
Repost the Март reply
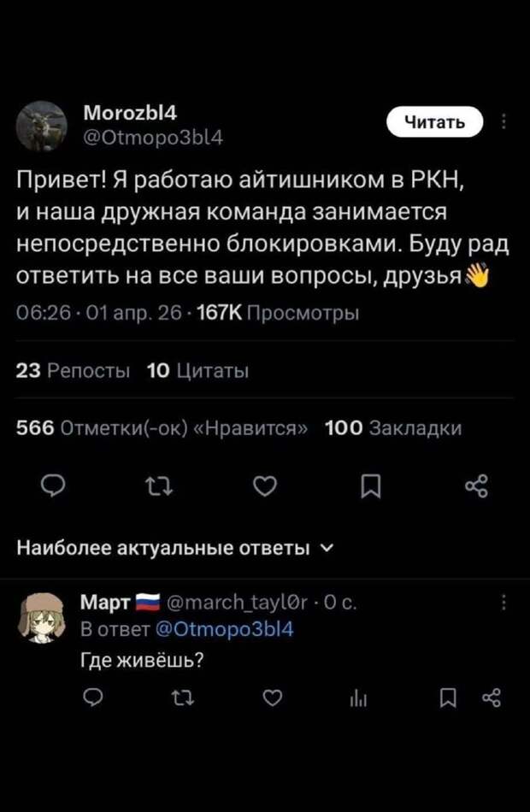pos(180,698)
